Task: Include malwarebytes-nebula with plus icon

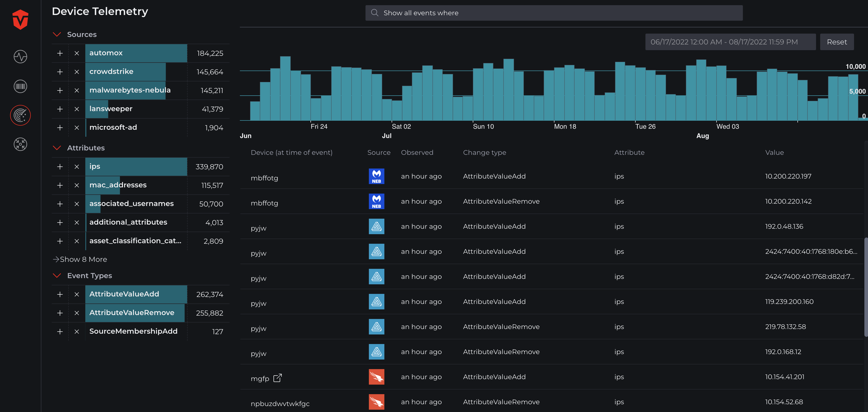Action: (60, 90)
